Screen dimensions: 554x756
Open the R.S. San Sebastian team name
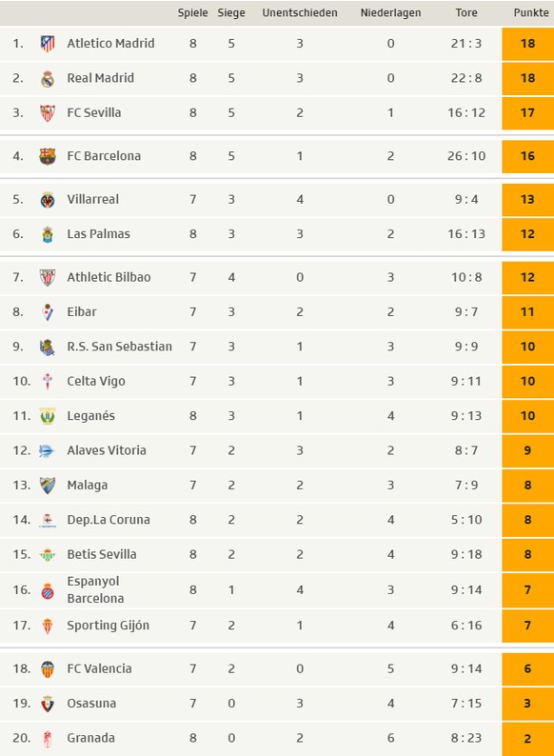pyautogui.click(x=120, y=347)
